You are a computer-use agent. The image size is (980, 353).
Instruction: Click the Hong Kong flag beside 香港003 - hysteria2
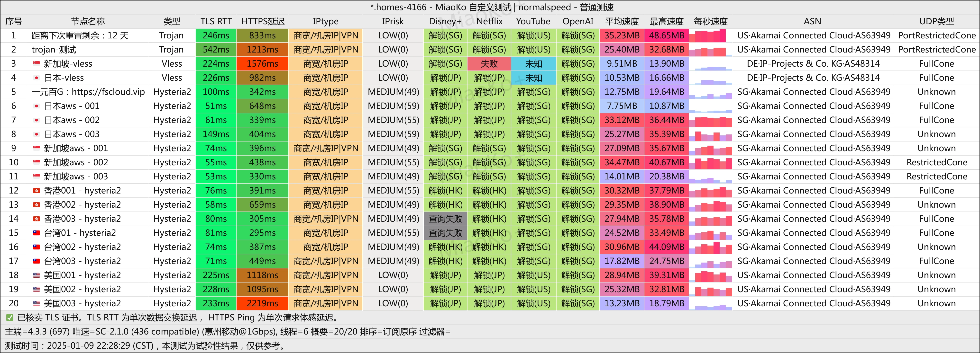coord(37,219)
